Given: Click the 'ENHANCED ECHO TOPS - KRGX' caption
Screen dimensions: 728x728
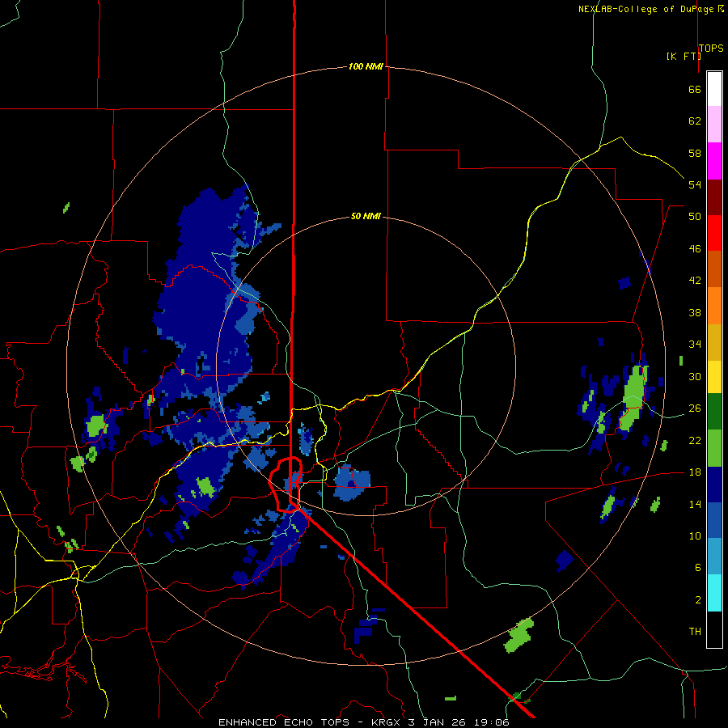Looking at the screenshot, I should [311, 722].
